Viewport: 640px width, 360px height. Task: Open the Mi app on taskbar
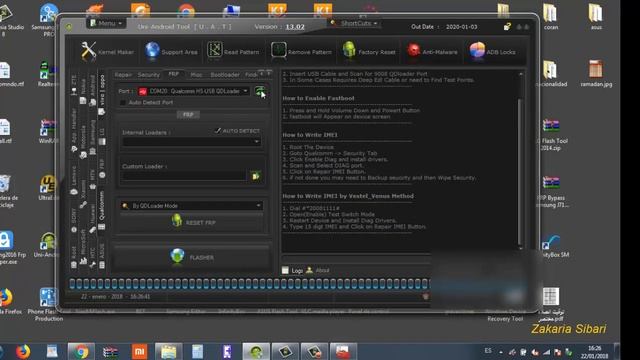(139, 351)
